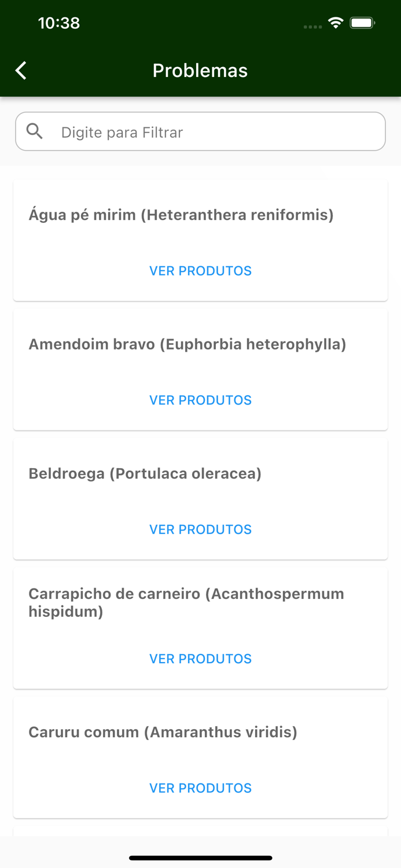401x868 pixels.
Task: Open the Problemas screen title
Action: click(x=200, y=70)
